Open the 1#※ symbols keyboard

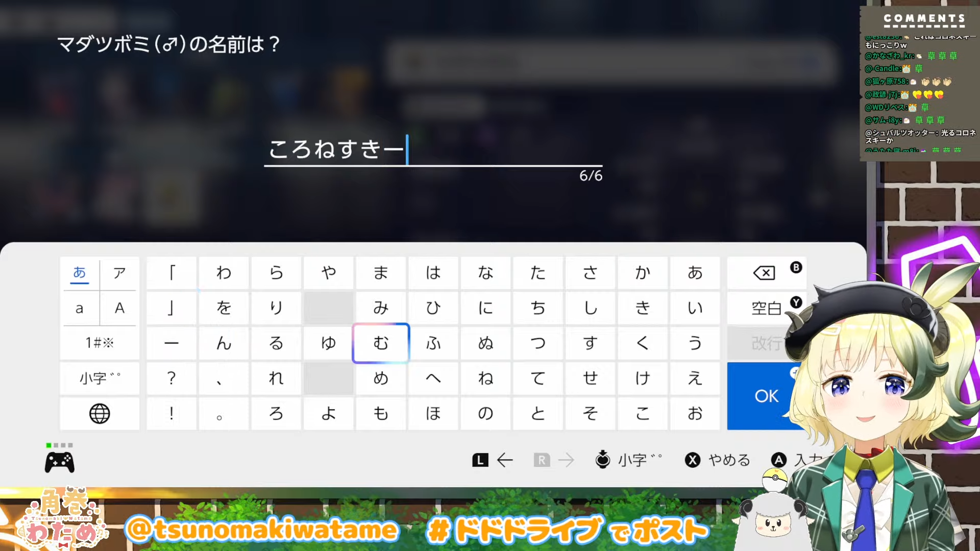[x=100, y=343]
